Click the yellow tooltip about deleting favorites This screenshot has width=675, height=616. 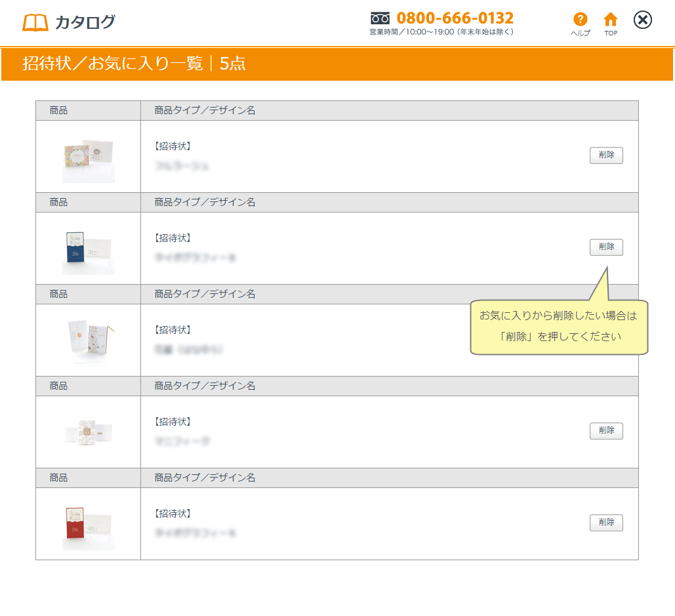[x=559, y=327]
